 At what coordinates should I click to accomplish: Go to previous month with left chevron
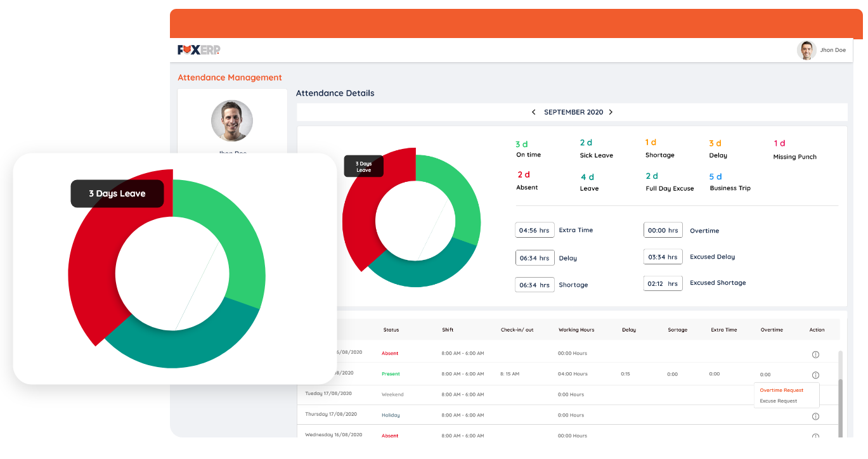(x=533, y=112)
